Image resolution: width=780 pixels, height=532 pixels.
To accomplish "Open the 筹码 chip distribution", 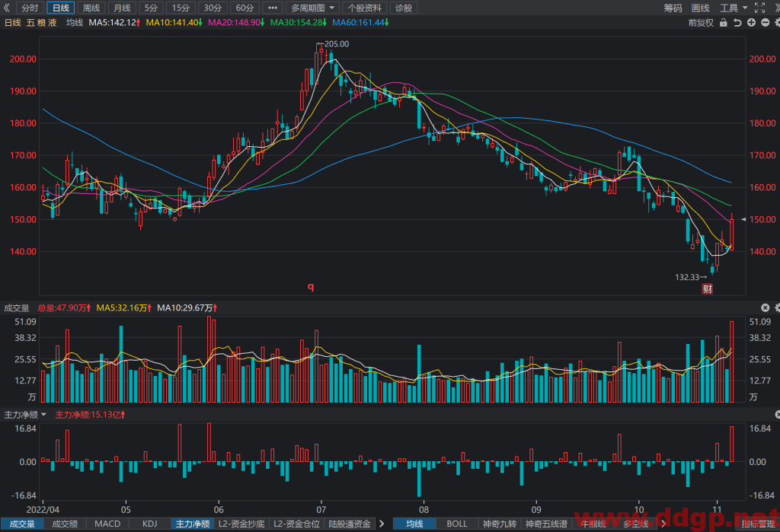I will (x=673, y=8).
